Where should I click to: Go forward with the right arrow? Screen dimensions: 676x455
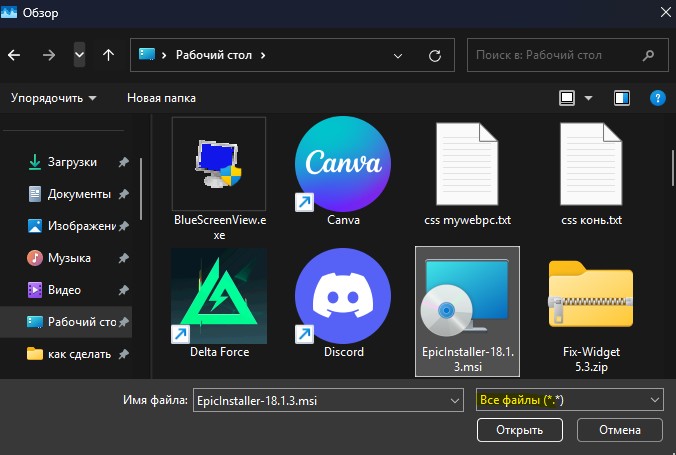point(49,55)
